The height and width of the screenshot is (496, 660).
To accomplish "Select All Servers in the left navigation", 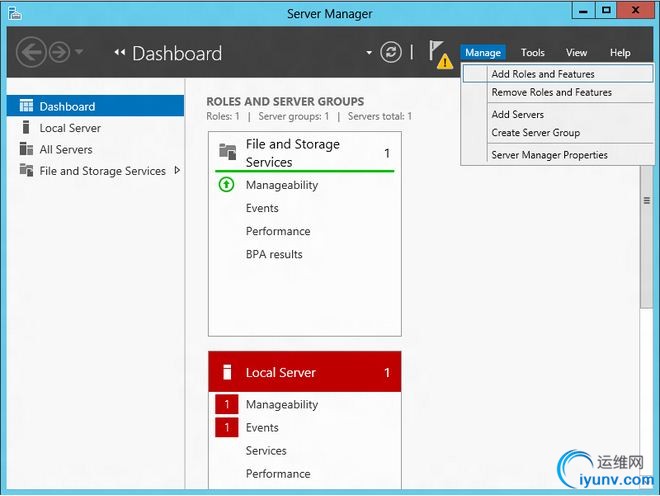I will click(x=96, y=149).
